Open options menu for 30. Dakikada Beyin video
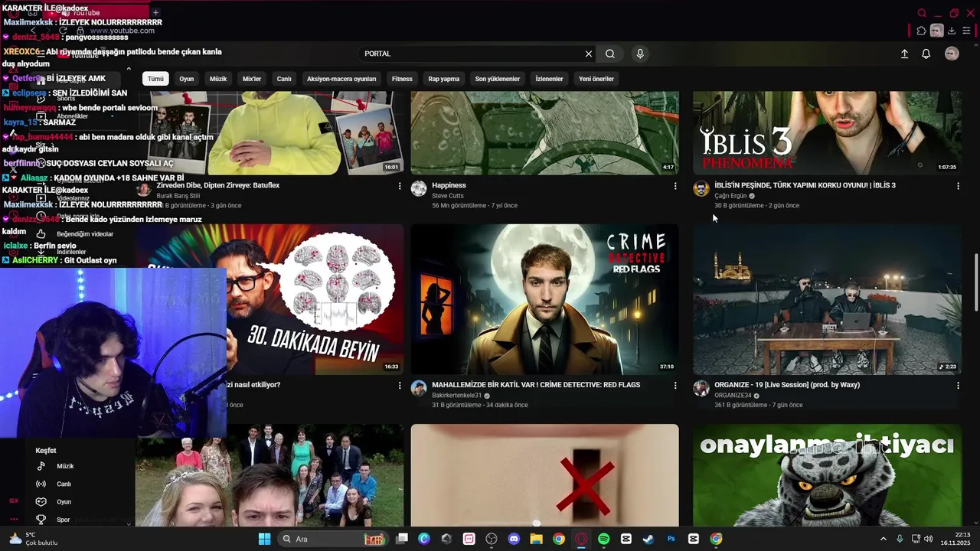The image size is (980, 551). coord(399,386)
